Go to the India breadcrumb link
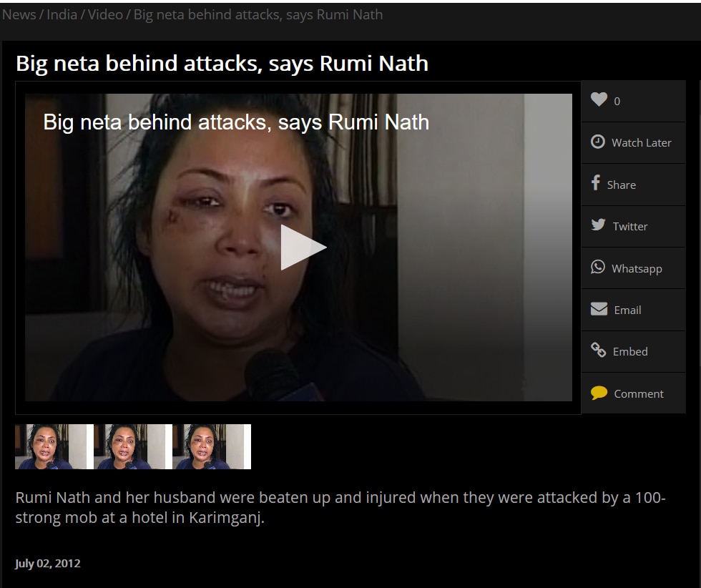This screenshot has width=701, height=588. (x=62, y=14)
